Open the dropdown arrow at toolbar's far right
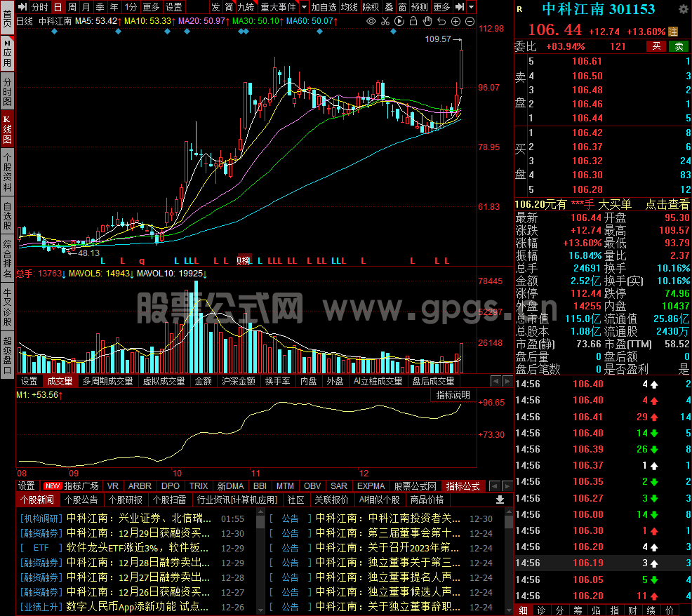This screenshot has height=616, width=692. coord(472,7)
